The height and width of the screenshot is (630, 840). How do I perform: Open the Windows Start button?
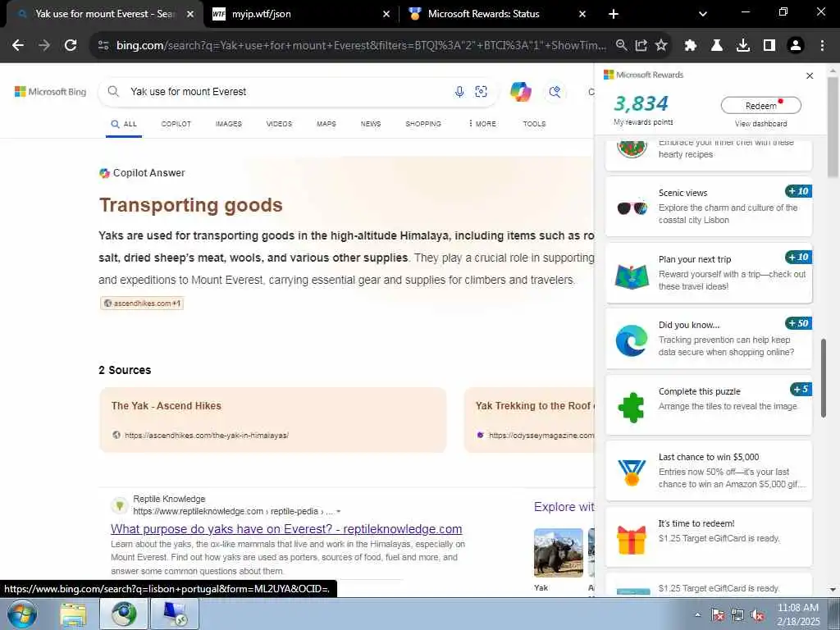coord(21,614)
